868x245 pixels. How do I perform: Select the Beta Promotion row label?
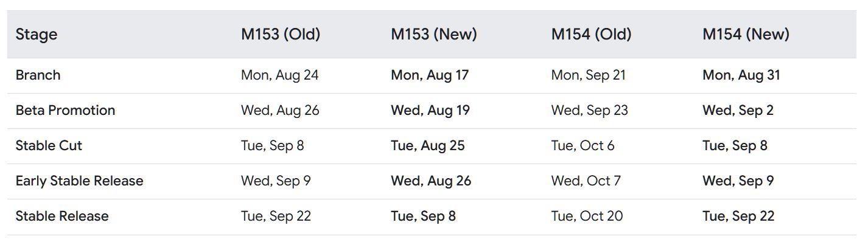pos(65,111)
